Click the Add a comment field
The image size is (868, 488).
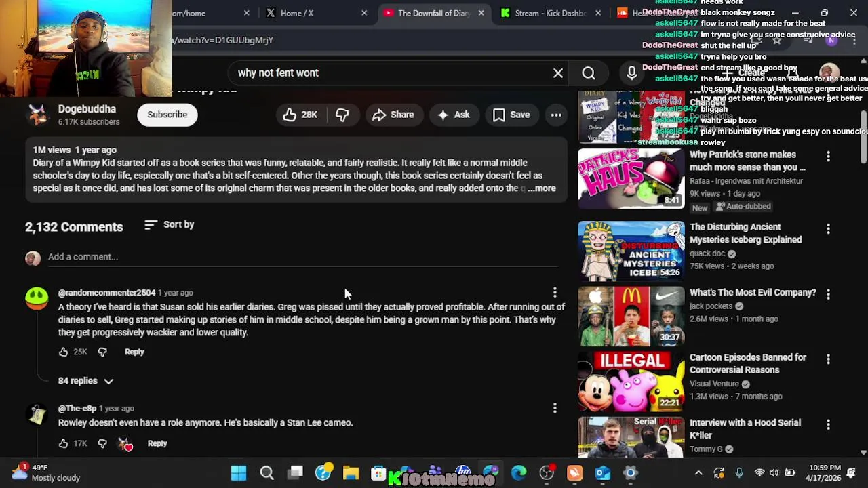[302, 257]
